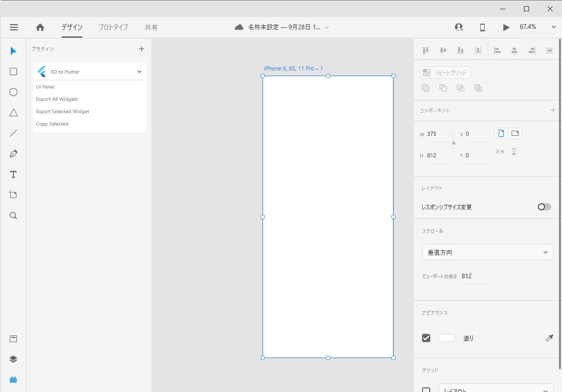
Task: Distribute vertically icon
Action: [550, 50]
